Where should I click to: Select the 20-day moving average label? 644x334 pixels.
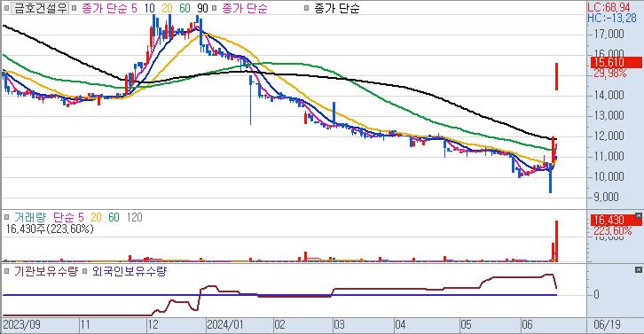click(167, 8)
